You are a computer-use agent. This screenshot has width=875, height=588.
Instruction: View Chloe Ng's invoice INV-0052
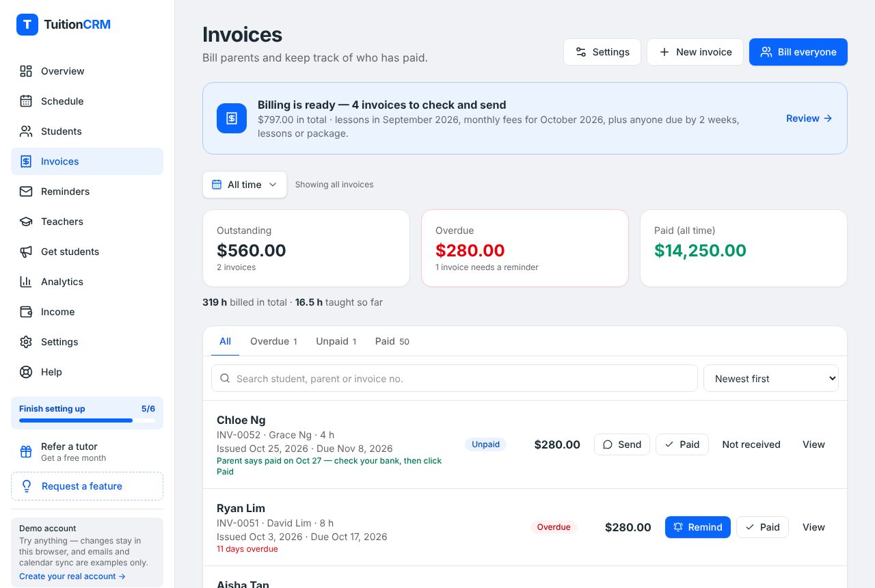pyautogui.click(x=813, y=444)
